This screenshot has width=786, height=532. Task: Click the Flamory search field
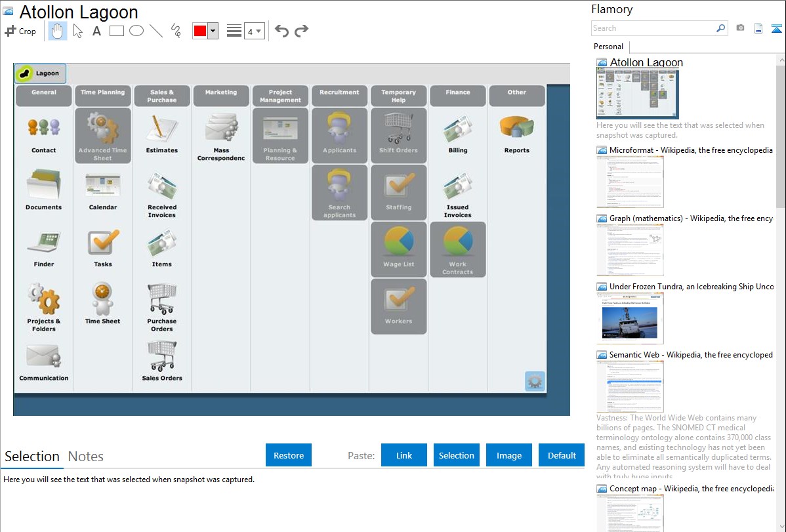653,28
